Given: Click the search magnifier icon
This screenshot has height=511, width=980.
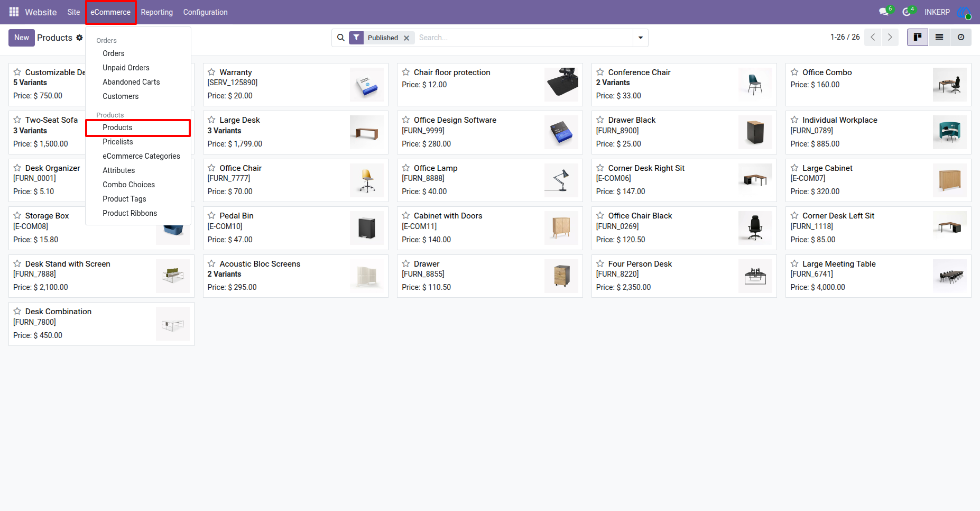Looking at the screenshot, I should tap(341, 38).
